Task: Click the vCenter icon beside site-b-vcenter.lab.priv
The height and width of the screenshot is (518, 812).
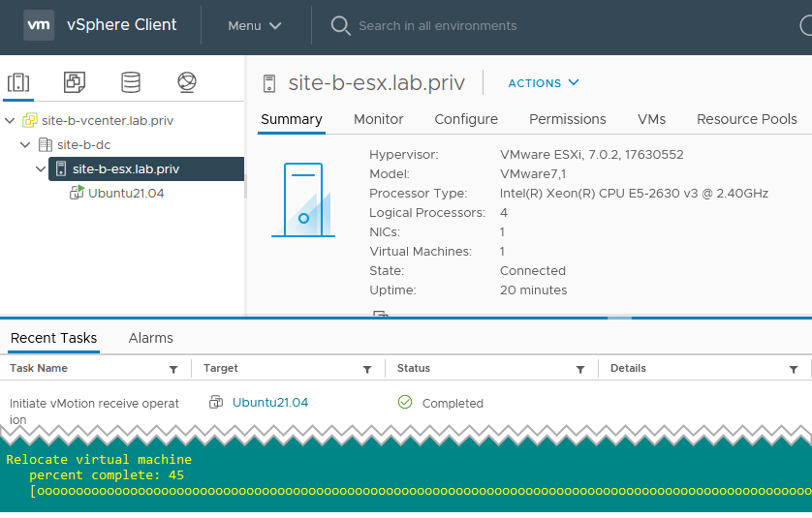Action: (29, 121)
